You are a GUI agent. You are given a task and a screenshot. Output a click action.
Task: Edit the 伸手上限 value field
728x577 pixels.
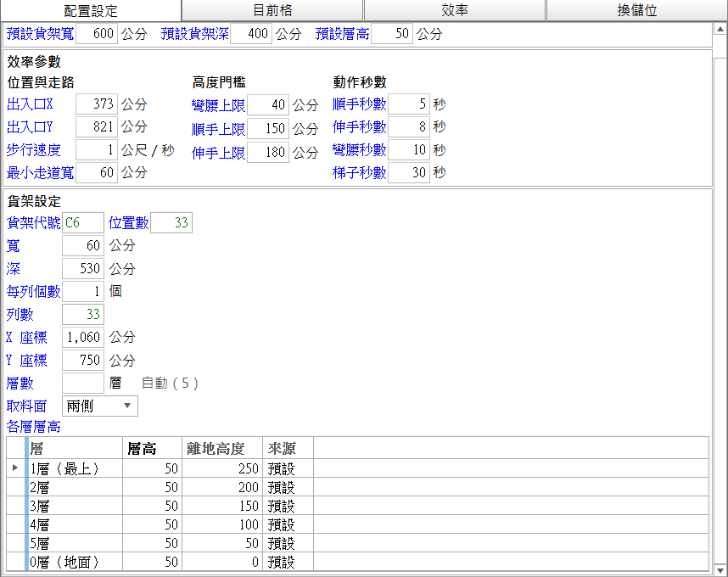(268, 153)
